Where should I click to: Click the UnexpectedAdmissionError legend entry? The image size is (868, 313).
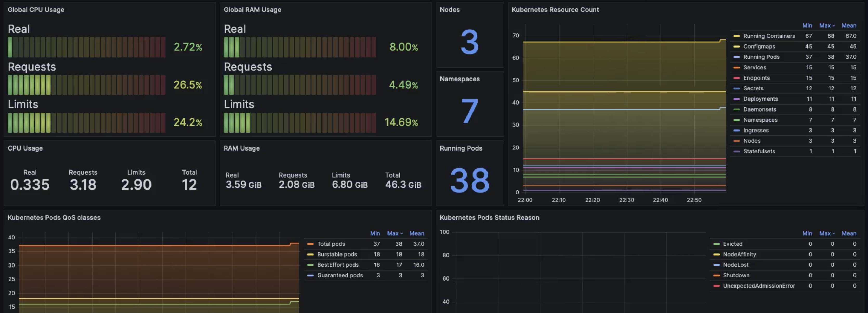pyautogui.click(x=759, y=286)
